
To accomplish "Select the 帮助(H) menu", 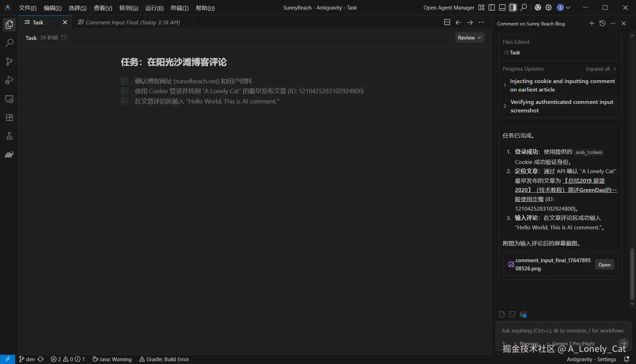I will coord(205,8).
